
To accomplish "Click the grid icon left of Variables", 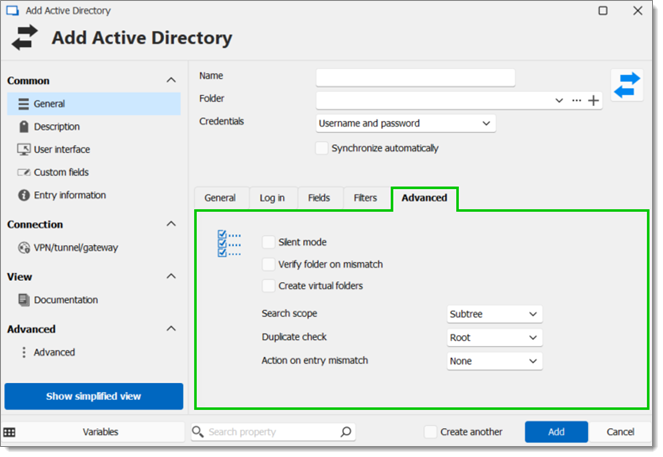I will pos(9,432).
